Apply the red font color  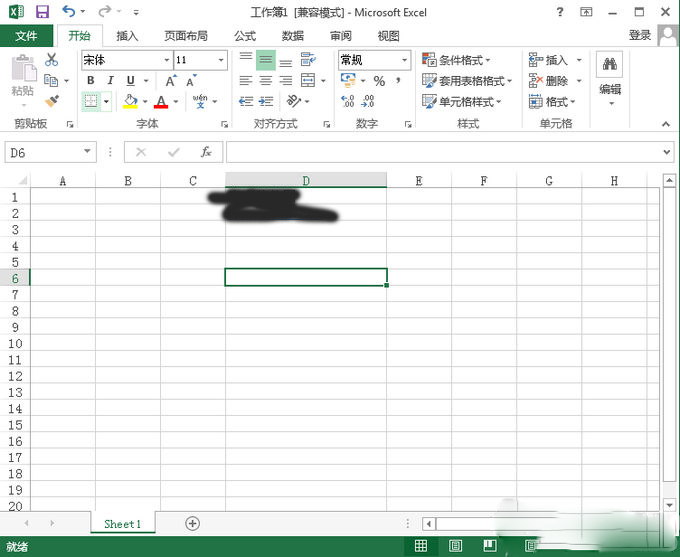click(x=161, y=102)
